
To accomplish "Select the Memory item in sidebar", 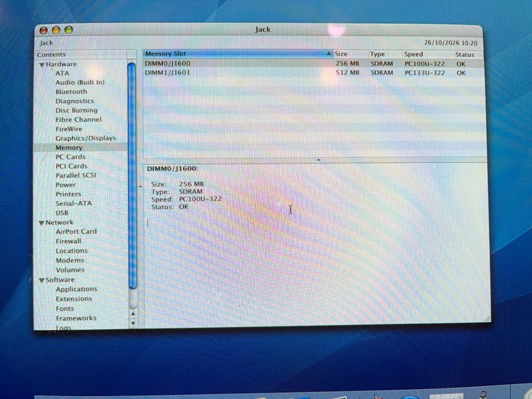I will 69,148.
